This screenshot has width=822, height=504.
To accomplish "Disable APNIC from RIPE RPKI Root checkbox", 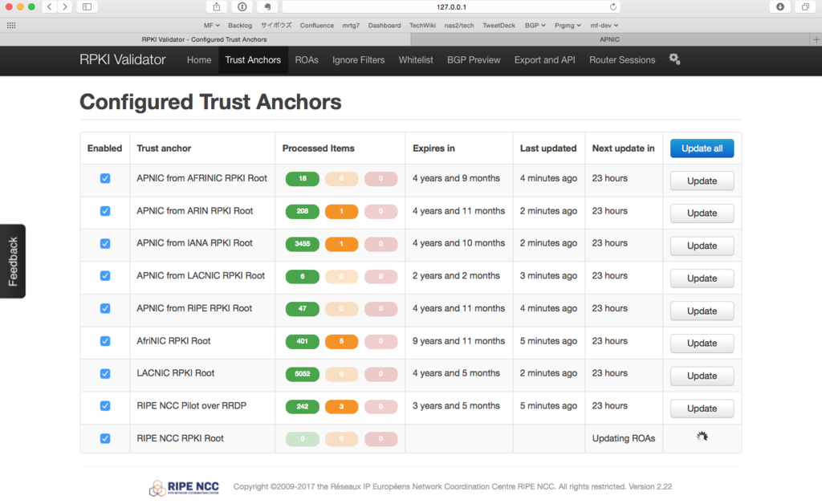I will pyautogui.click(x=105, y=308).
